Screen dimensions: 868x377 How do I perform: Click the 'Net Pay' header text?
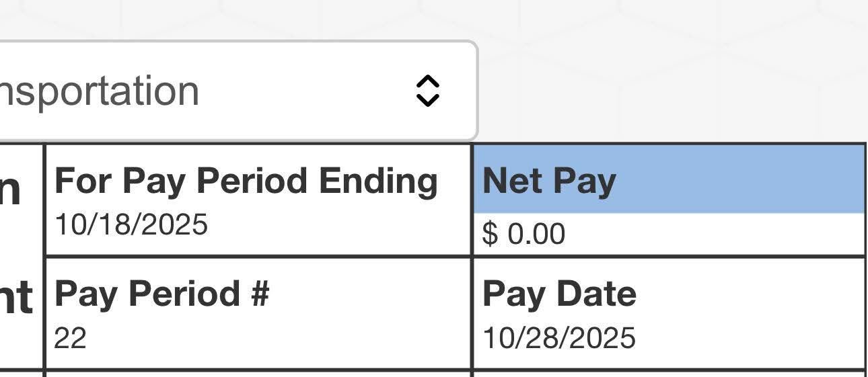coord(549,181)
